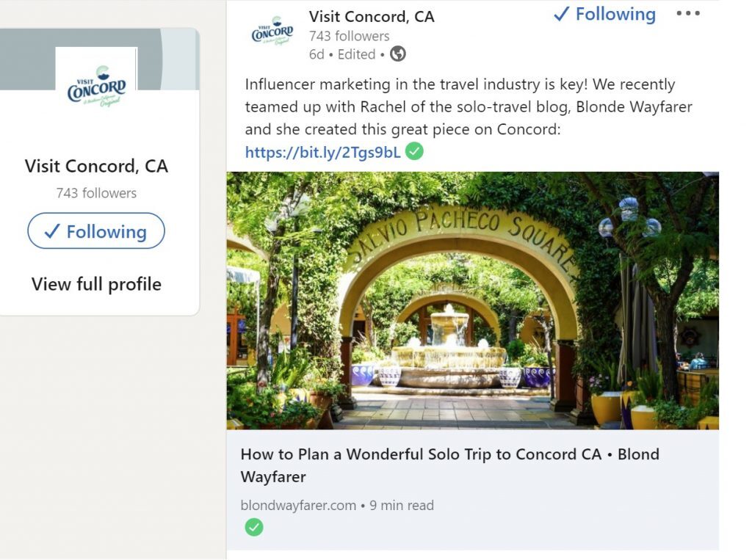Open Visit Concord, CA name in post header
The width and height of the screenshot is (752, 560).
[x=372, y=16]
